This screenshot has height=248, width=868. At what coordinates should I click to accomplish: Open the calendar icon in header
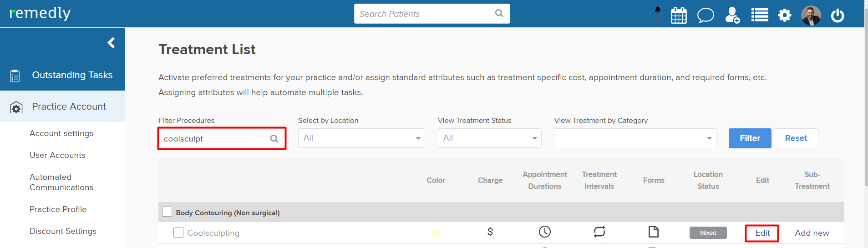679,15
